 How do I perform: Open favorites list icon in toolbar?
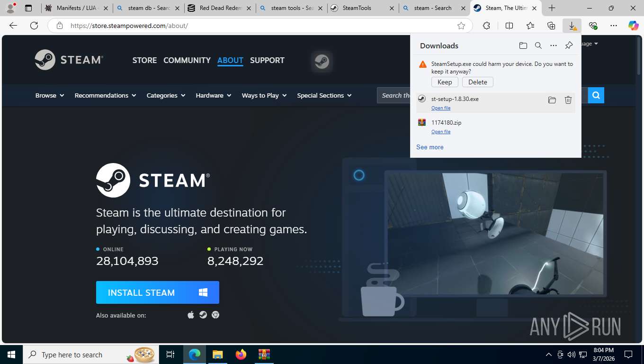[x=530, y=26]
